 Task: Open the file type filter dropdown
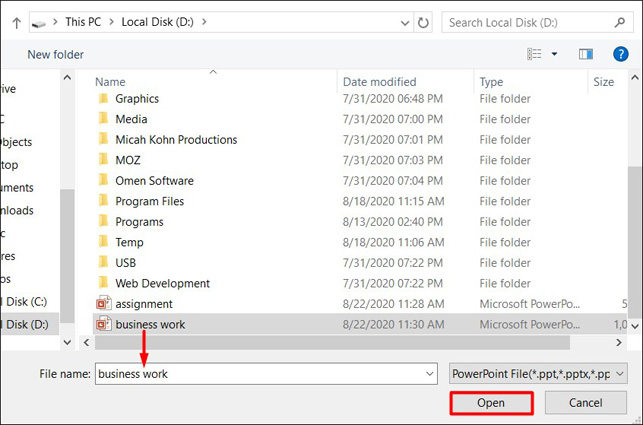pyautogui.click(x=539, y=373)
